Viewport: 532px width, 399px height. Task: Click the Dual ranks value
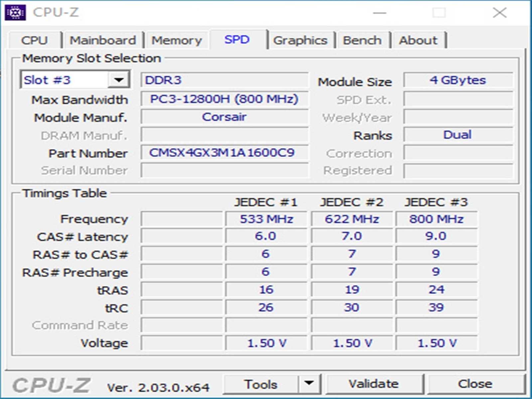[x=458, y=135]
